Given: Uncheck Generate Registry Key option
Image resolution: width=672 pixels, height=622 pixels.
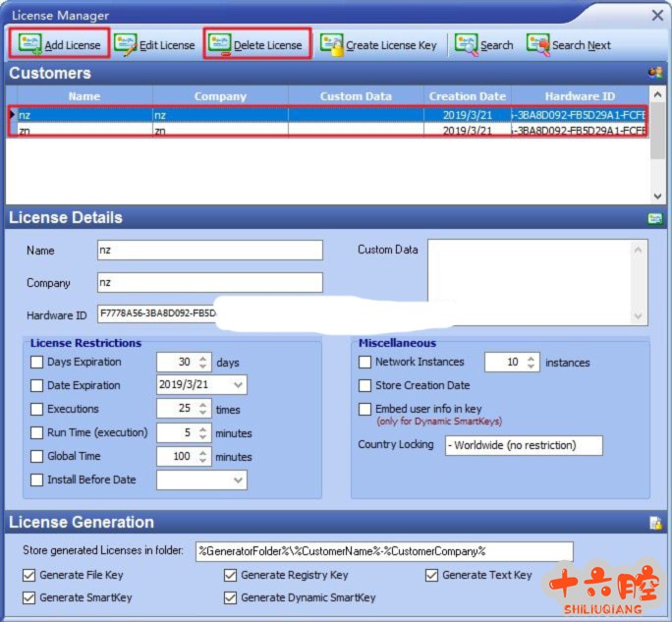Looking at the screenshot, I should point(231,576).
